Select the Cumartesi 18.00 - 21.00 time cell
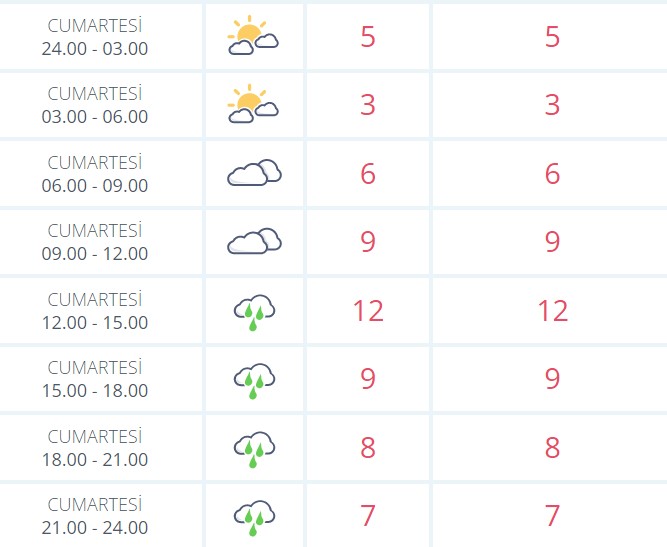Screen dimensions: 667x547 click(x=100, y=448)
